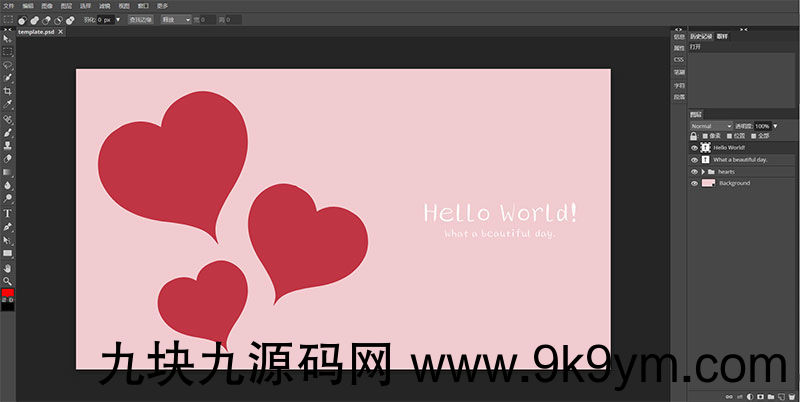
Task: Open the feather value arrow
Action: (x=118, y=20)
